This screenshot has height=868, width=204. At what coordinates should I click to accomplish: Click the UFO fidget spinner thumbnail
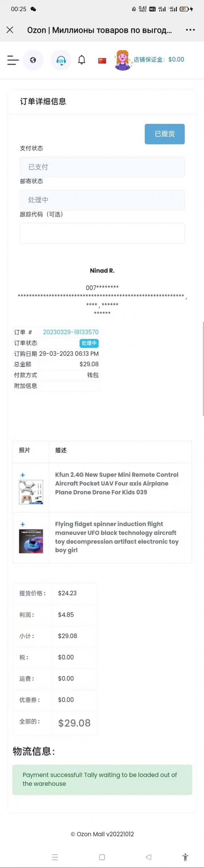tap(31, 541)
